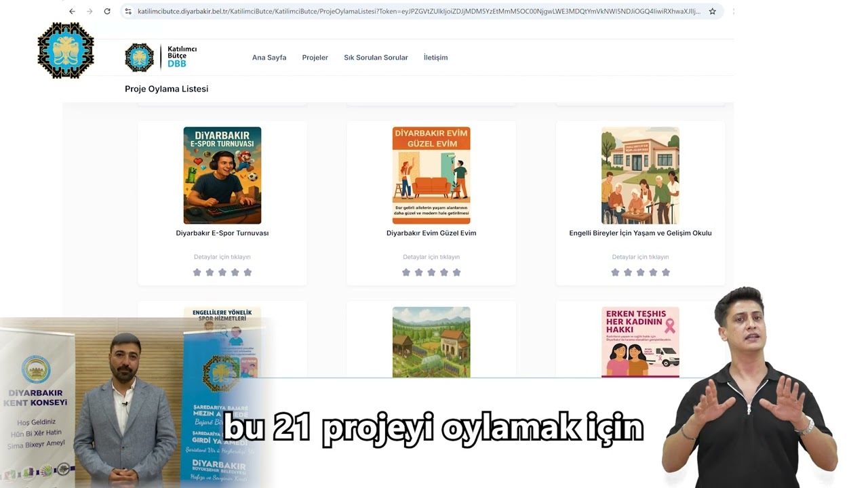Set a three-star rating for Diyarbakır Evim Güzel Evim
This screenshot has height=488, width=868.
click(431, 272)
